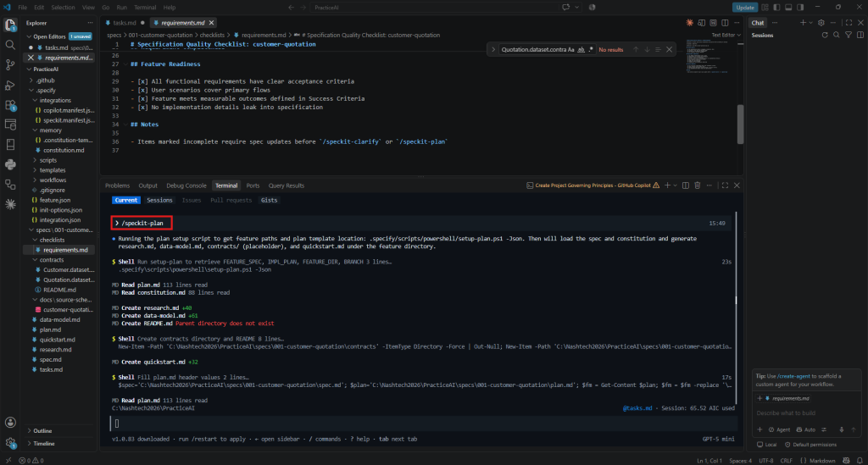The height and width of the screenshot is (465, 868).
Task: Click the editor vertical scrollbar thumb
Action: click(x=740, y=125)
